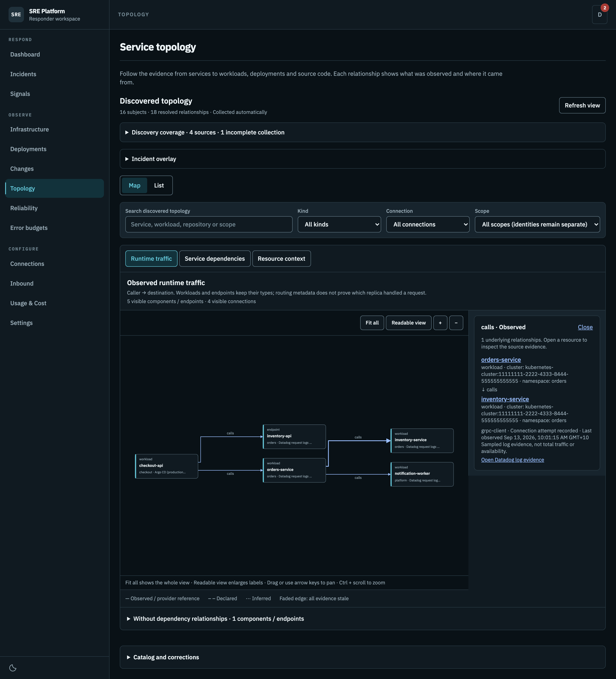This screenshot has width=616, height=679.
Task: Zoom in with the plus button
Action: click(440, 323)
